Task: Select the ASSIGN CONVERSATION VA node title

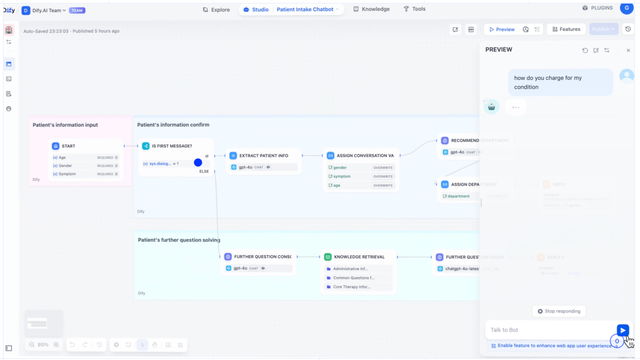Action: (x=365, y=156)
